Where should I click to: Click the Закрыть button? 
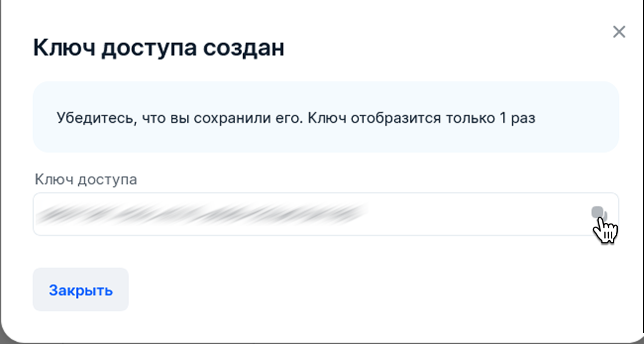pyautogui.click(x=81, y=290)
